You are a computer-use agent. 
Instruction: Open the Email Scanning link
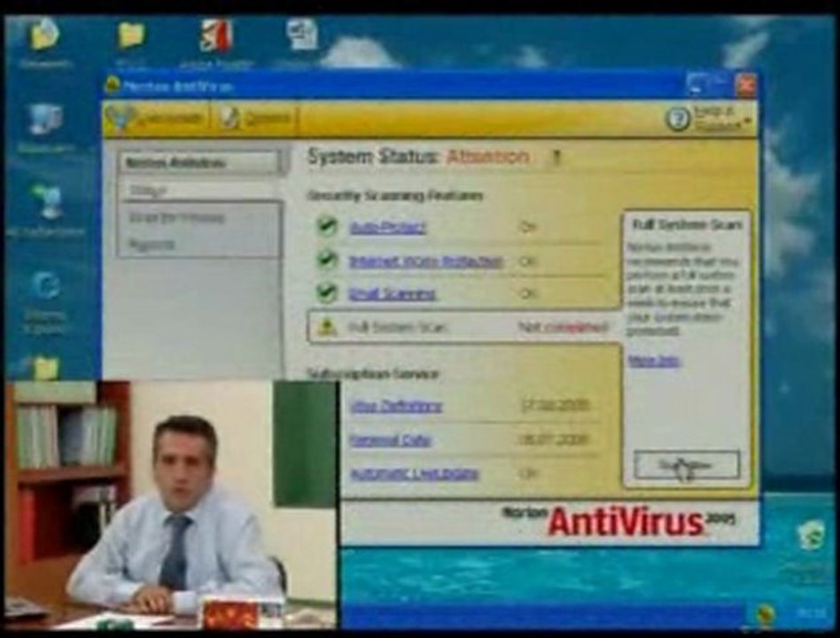click(x=393, y=293)
